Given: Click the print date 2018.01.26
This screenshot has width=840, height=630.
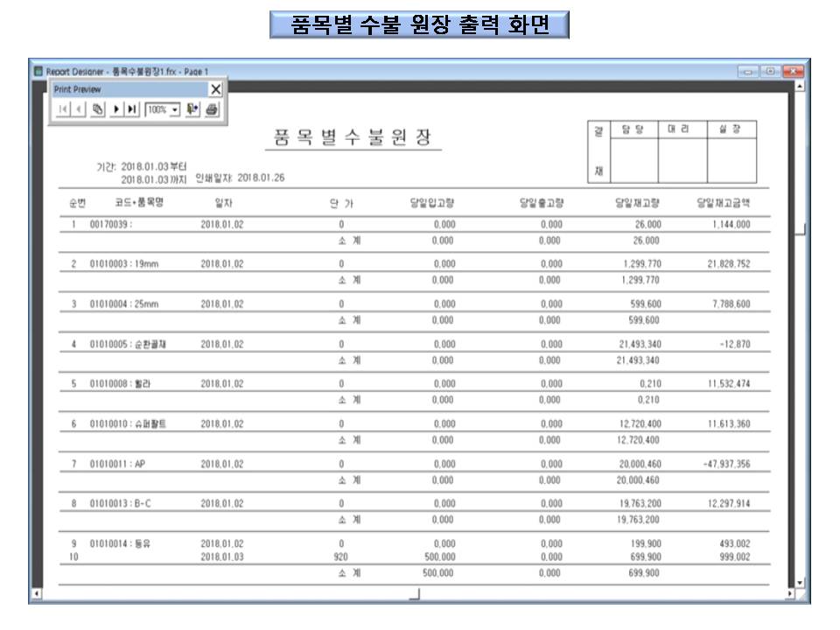Looking at the screenshot, I should coord(261,178).
